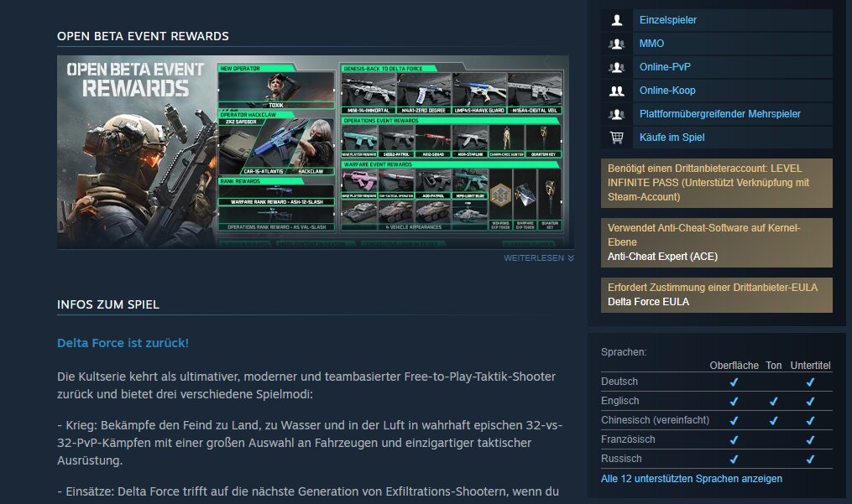Click the Online-PvP players icon
852x504 pixels.
tap(617, 67)
